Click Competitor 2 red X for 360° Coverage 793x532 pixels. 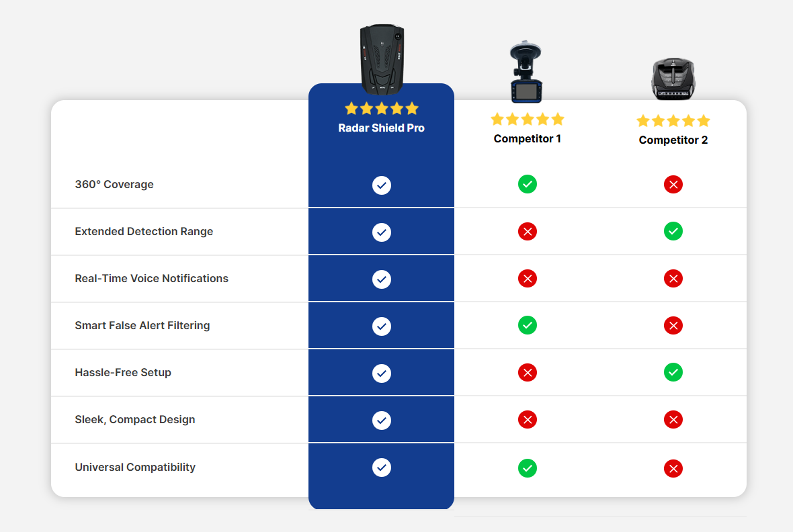pyautogui.click(x=673, y=185)
